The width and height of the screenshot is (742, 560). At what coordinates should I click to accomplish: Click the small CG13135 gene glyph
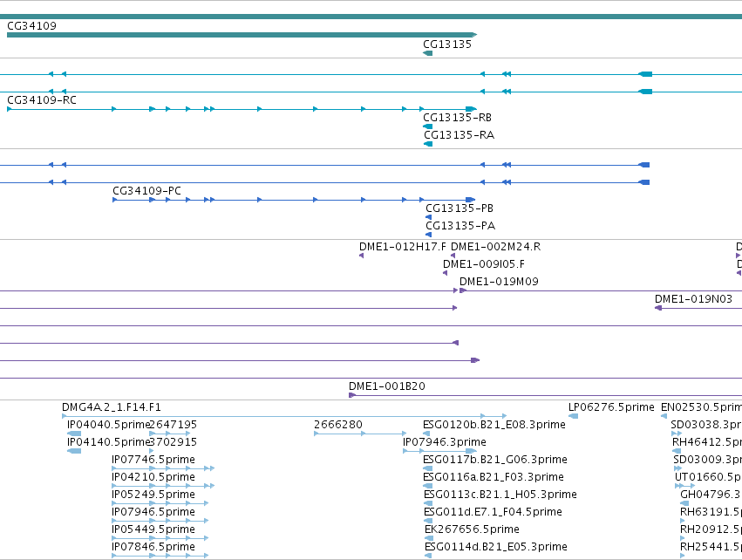pos(428,53)
